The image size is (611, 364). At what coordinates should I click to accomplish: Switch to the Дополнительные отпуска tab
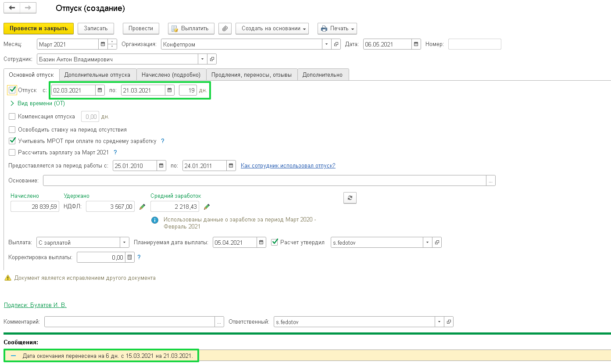pos(97,75)
